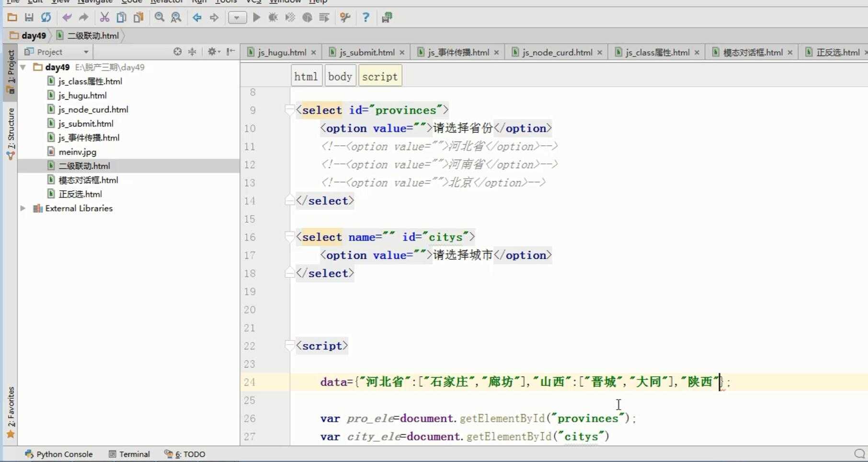Viewport: 868px width, 462px height.
Task: Click fold end marker at line 18
Action: (289, 273)
